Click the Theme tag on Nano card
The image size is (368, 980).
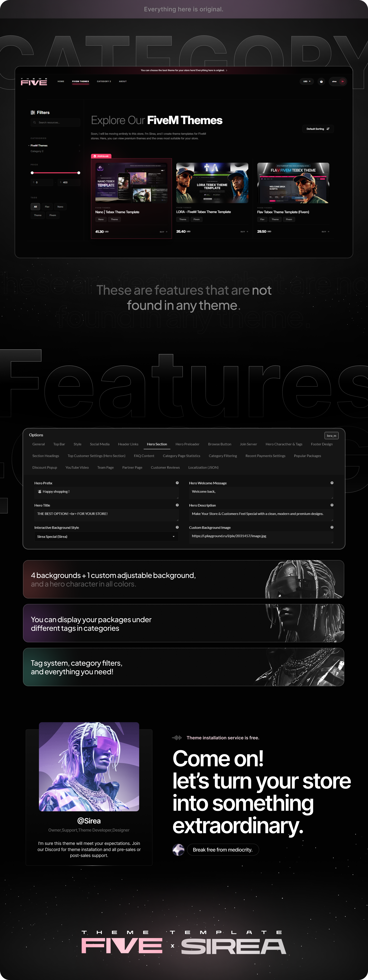pyautogui.click(x=115, y=220)
